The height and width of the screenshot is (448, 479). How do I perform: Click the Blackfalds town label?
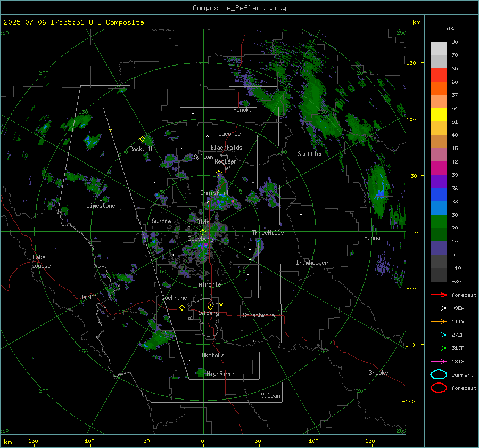226,148
